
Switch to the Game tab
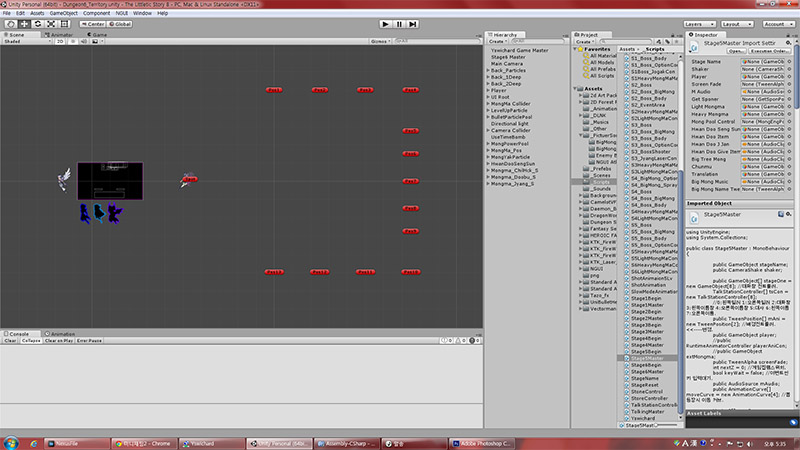[x=97, y=35]
